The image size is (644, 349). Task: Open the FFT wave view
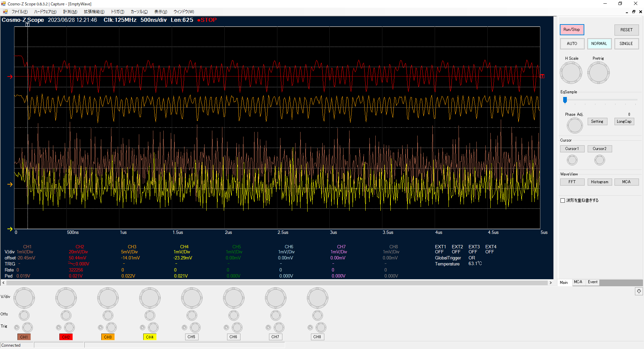pos(572,182)
